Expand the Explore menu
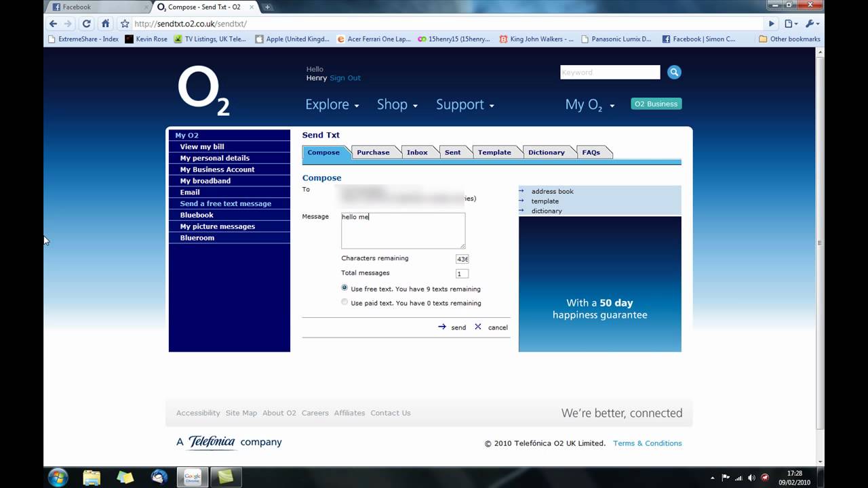This screenshot has width=868, height=488. pos(332,104)
